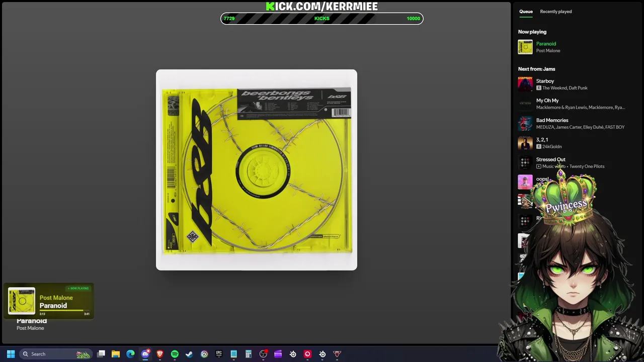Screen dimensions: 644x362
Task: Open Ubisoft Connect from the taskbar
Action: (x=204, y=354)
